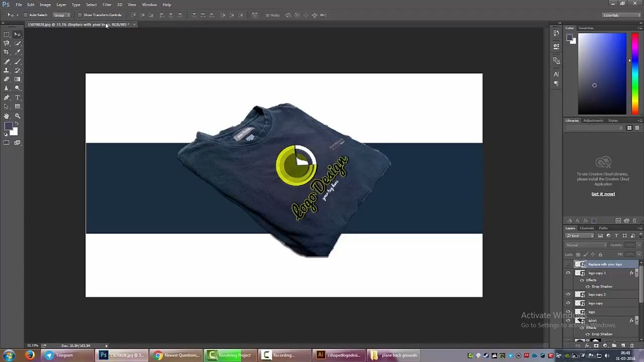Click Add layer style fx button
This screenshot has width=644, height=362.
click(x=587, y=346)
